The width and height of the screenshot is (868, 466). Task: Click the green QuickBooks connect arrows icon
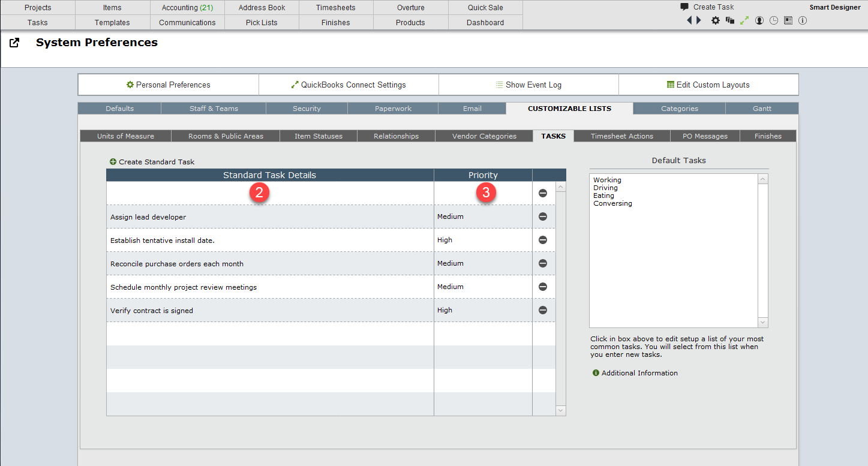tap(744, 20)
